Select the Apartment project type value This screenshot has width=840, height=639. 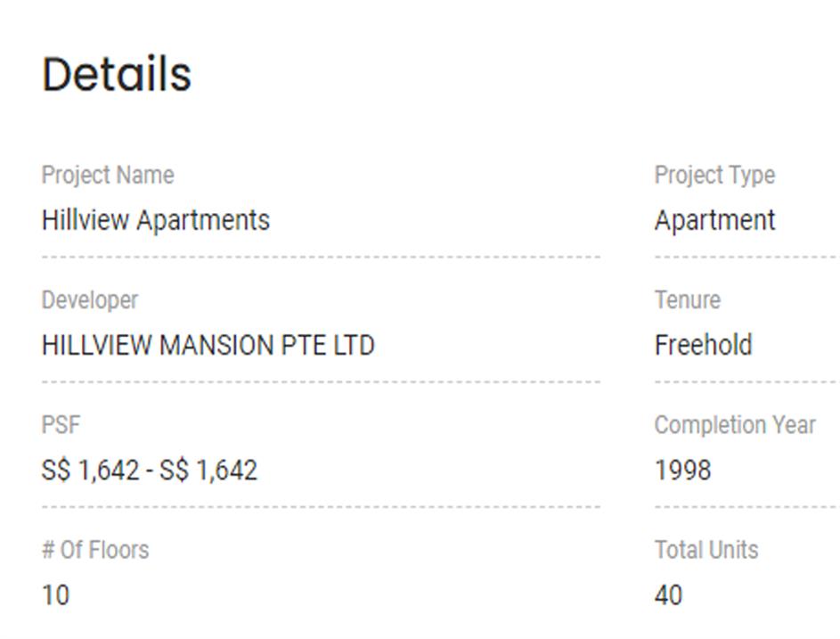pyautogui.click(x=714, y=220)
